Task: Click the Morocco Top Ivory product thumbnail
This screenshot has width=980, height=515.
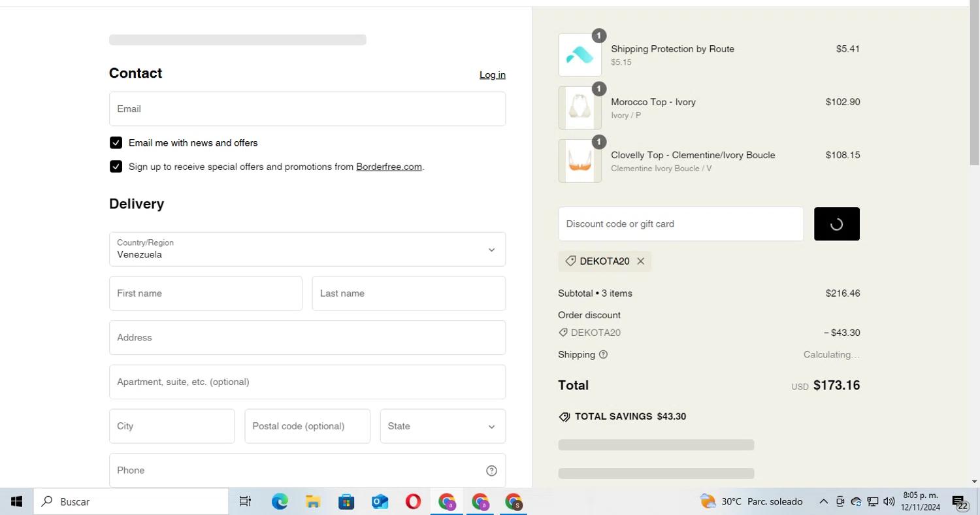Action: tap(580, 108)
